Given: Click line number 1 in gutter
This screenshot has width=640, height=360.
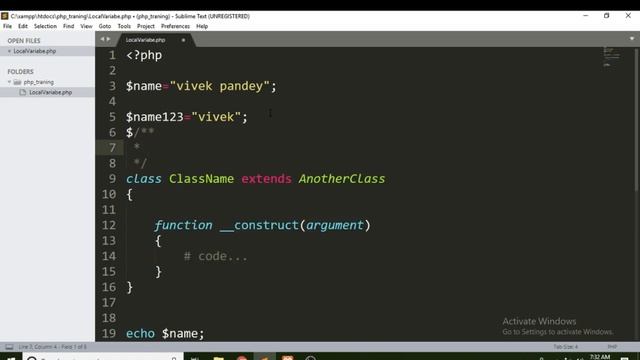Looking at the screenshot, I should (112, 55).
